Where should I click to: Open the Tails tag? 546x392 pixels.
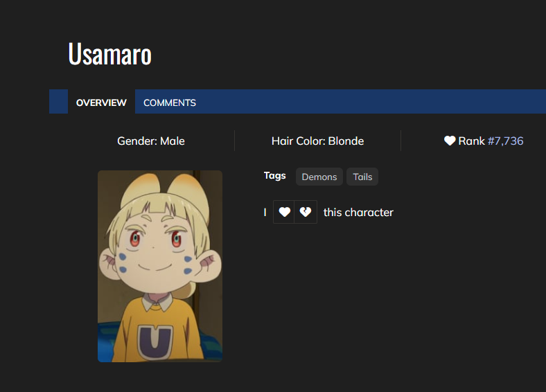362,177
